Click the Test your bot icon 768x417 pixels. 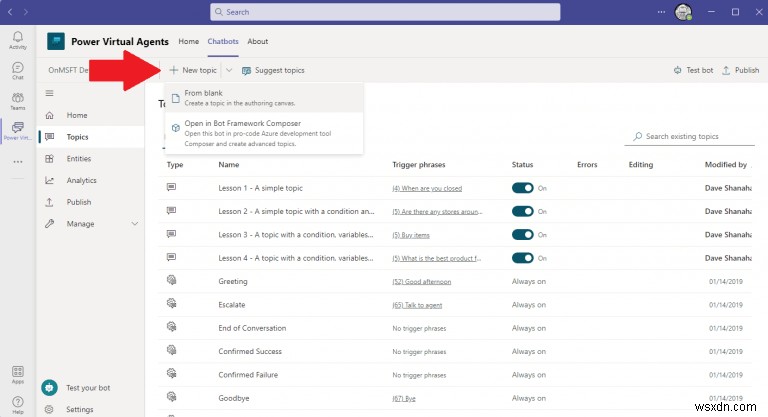tap(49, 388)
